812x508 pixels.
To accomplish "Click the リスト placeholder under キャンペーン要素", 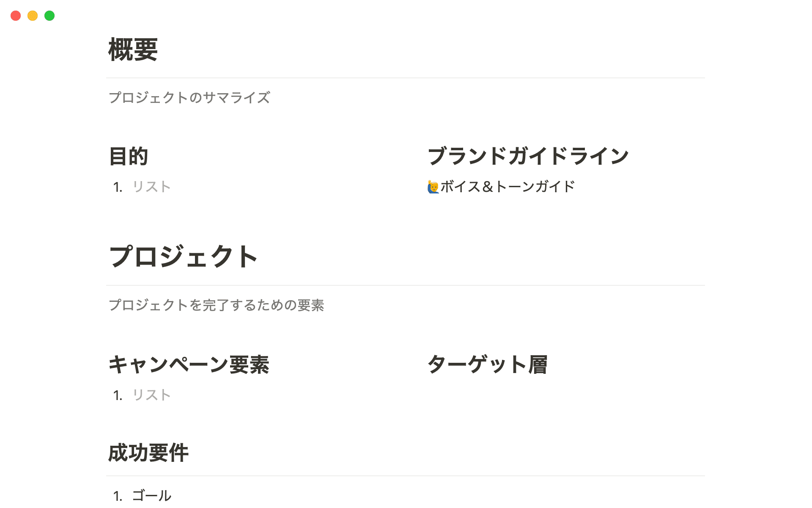I will click(x=151, y=395).
